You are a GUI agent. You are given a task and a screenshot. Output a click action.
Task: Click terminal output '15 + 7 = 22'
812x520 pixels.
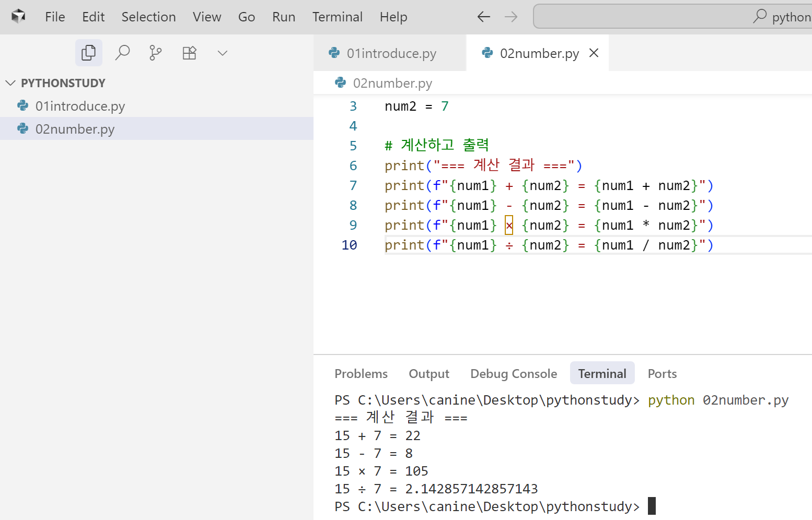378,435
